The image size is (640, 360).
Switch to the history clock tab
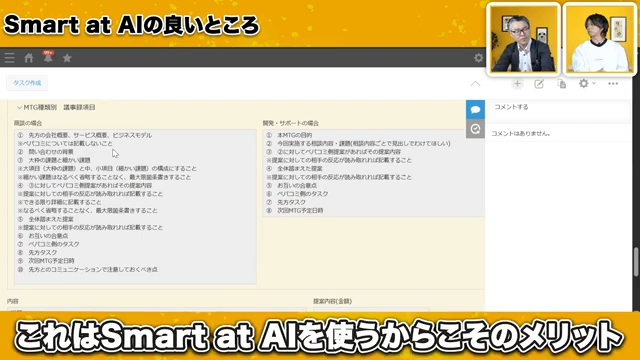pyautogui.click(x=476, y=129)
